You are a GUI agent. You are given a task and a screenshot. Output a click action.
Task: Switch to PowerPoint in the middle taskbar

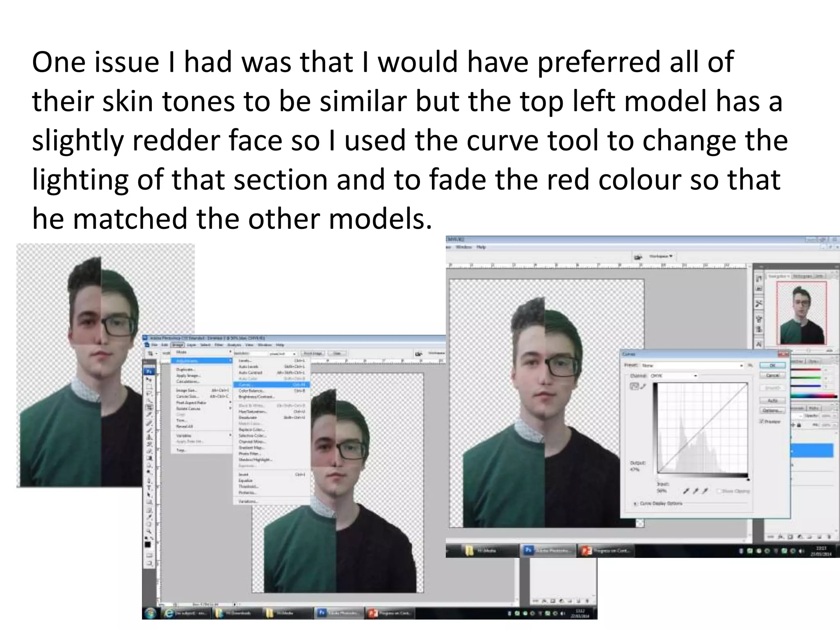pyautogui.click(x=390, y=614)
